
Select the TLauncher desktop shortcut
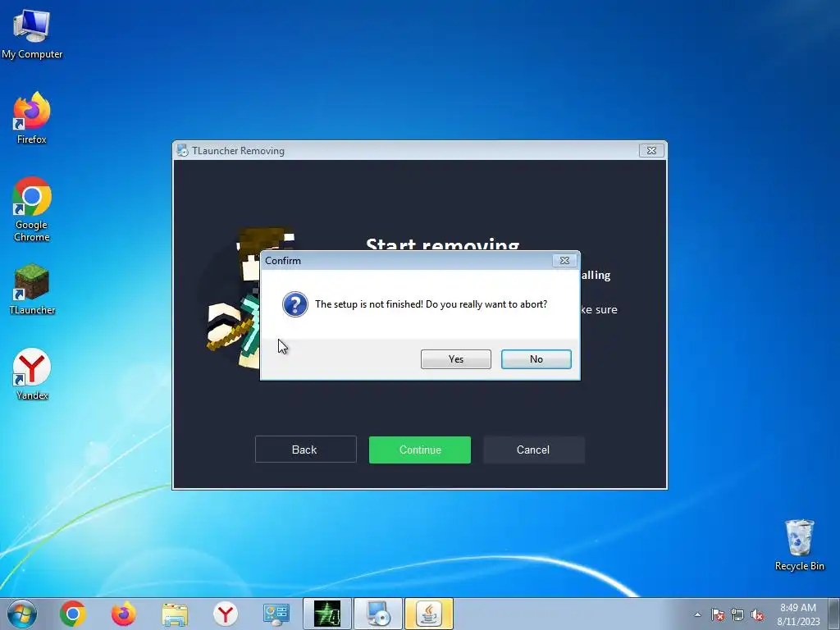(x=32, y=290)
